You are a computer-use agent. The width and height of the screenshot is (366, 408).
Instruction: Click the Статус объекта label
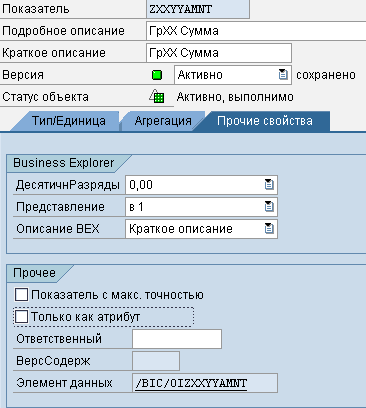(x=45, y=97)
